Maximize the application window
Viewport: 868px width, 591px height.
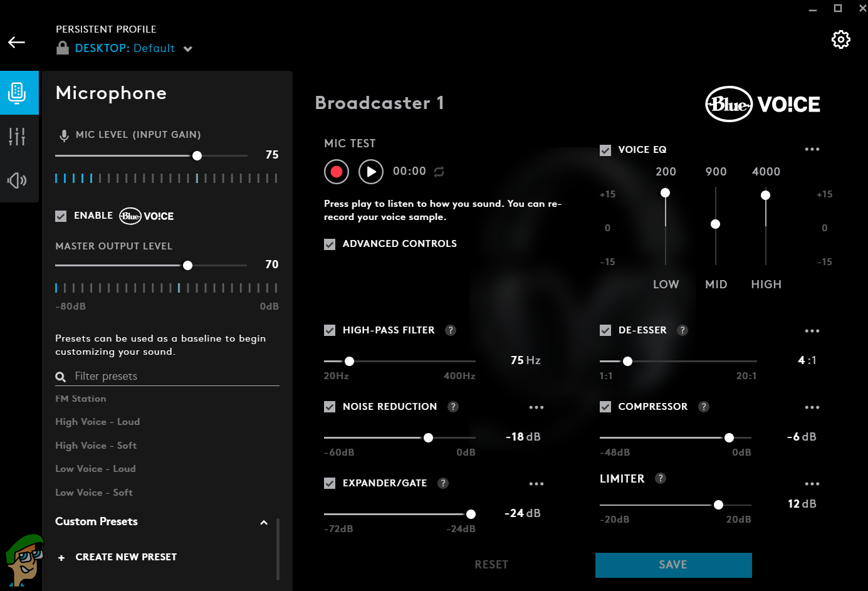click(x=838, y=8)
